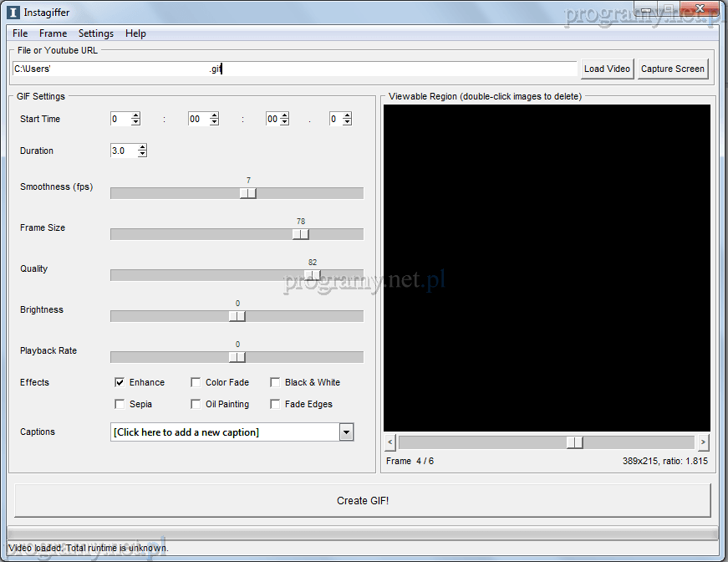728x562 pixels.
Task: Increase Start Time hours with up arrow
Action: (x=135, y=115)
